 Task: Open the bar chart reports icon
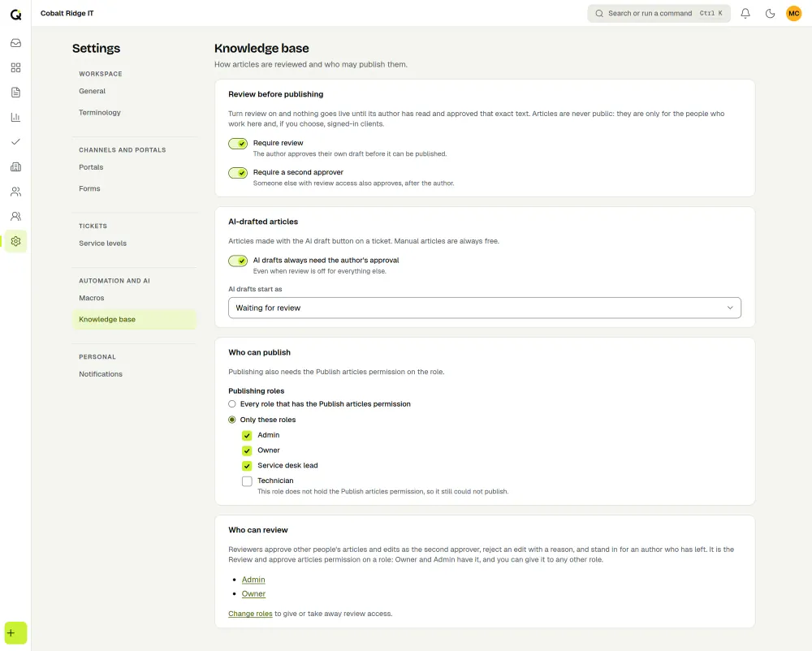(15, 117)
